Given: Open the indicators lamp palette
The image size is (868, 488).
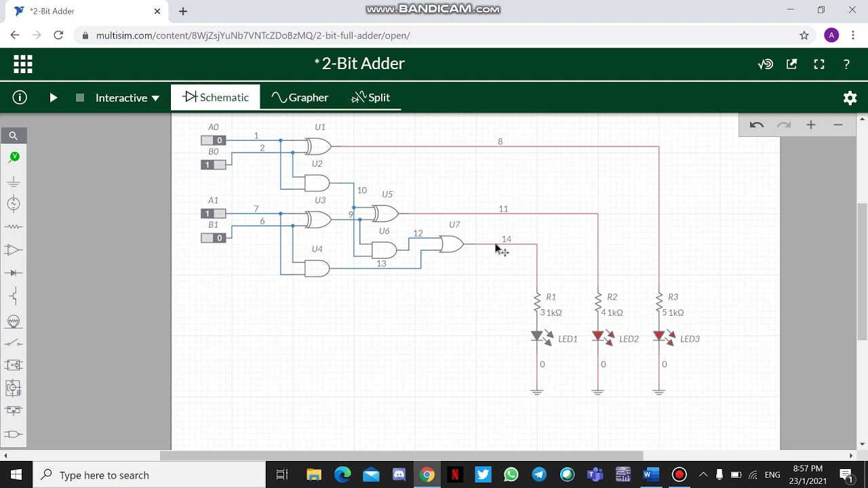Looking at the screenshot, I should 14,321.
